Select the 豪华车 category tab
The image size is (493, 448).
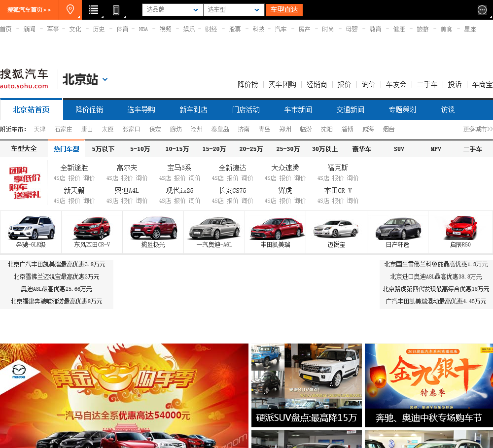362,149
